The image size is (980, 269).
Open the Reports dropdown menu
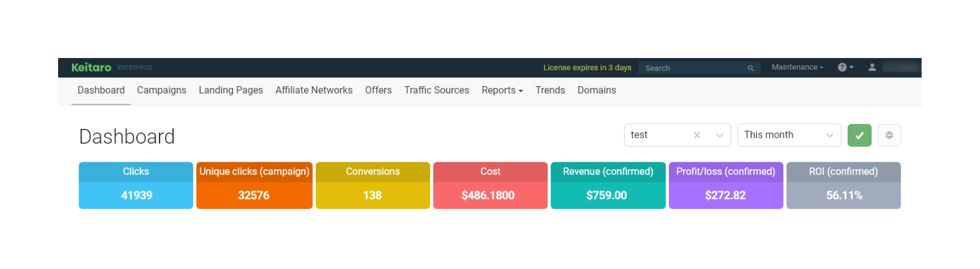pos(502,90)
